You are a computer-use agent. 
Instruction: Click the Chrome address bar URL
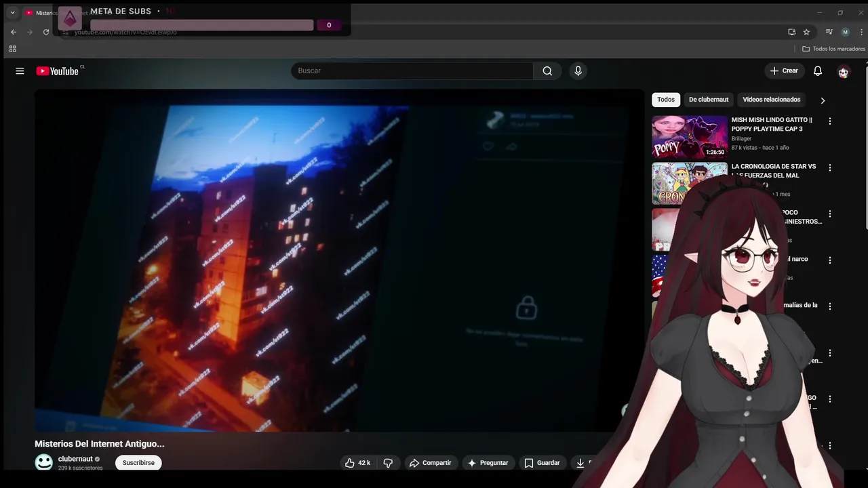[x=125, y=33]
